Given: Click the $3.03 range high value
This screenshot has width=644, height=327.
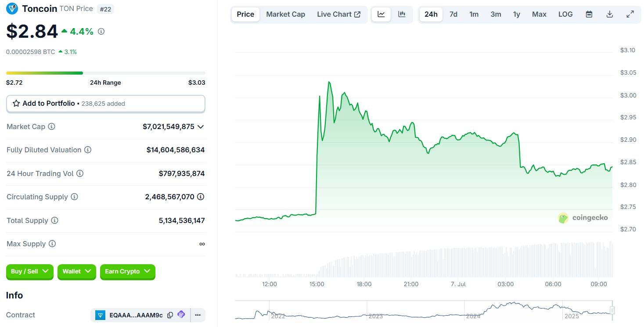Looking at the screenshot, I should 197,83.
